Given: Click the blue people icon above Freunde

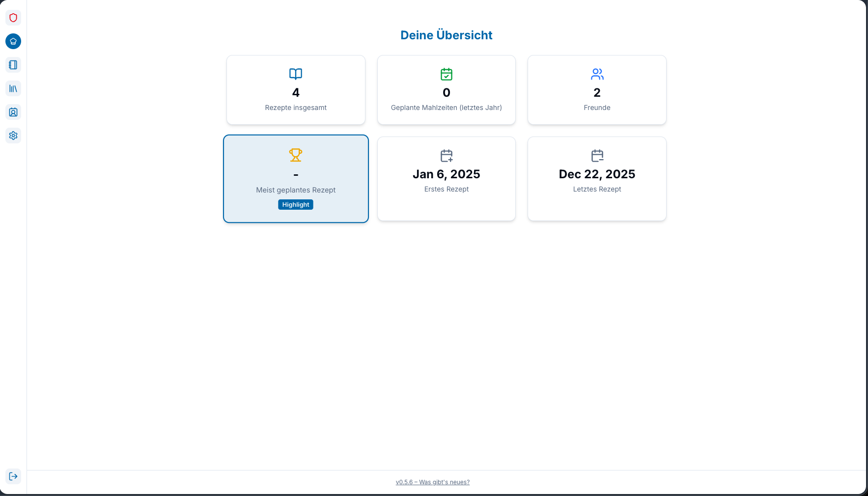Looking at the screenshot, I should tap(597, 74).
